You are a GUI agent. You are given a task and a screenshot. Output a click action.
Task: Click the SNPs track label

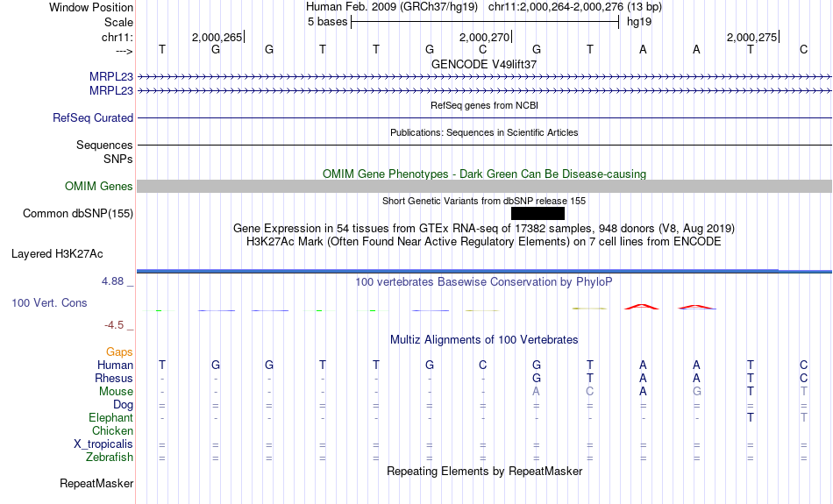coord(118,159)
